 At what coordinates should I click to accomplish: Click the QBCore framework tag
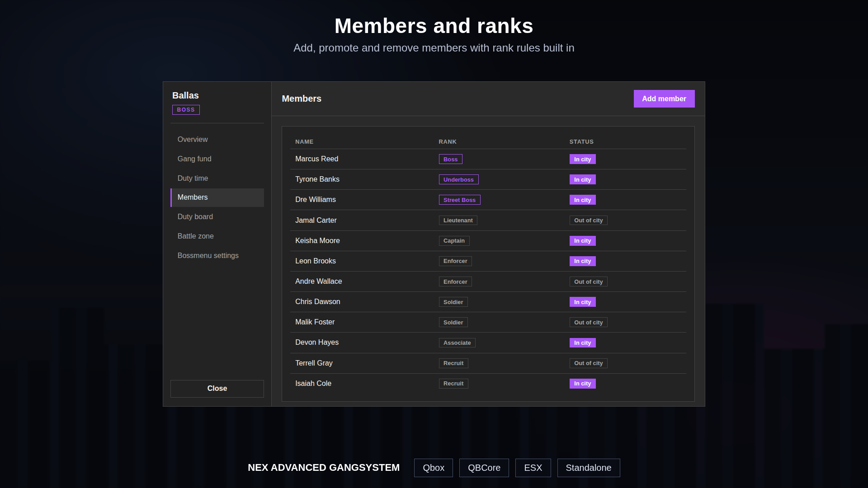[x=484, y=468]
